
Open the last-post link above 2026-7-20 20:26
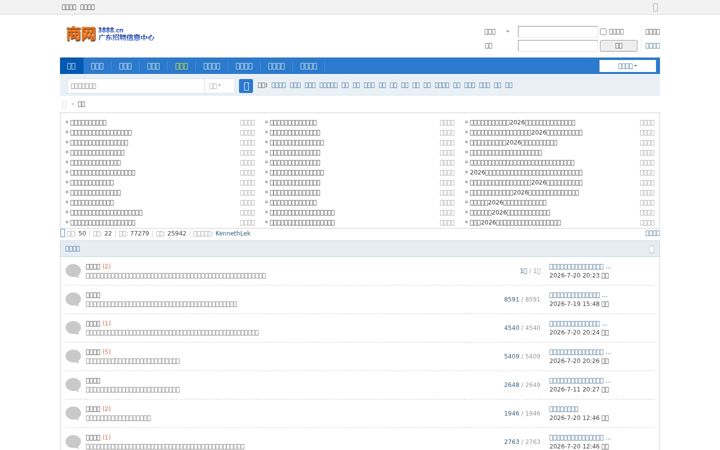point(580,352)
